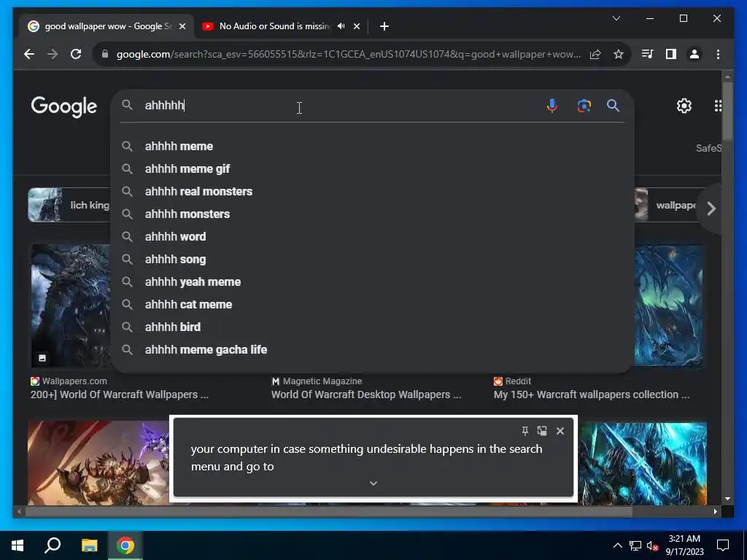Select the 'lich king' filter chip
The width and height of the screenshot is (747, 560).
point(69,205)
